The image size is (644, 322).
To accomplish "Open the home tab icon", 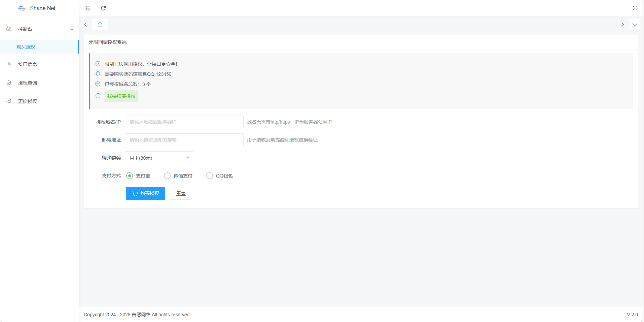I will coord(100,25).
